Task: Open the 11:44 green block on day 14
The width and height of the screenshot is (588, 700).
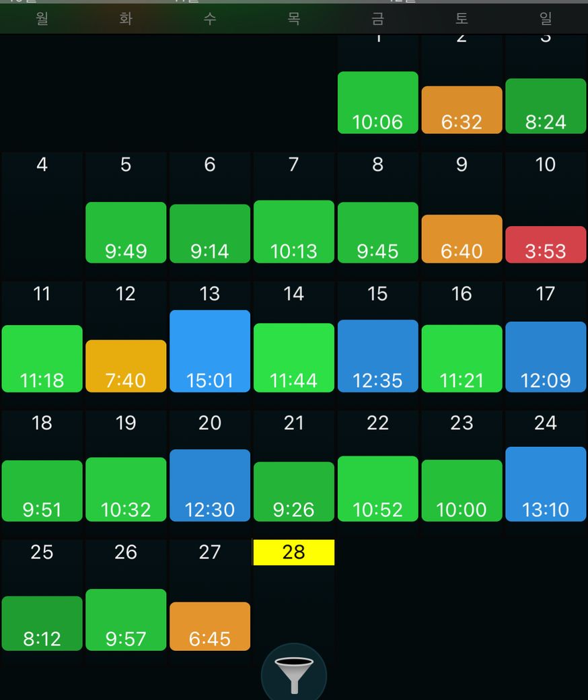Action: (294, 357)
